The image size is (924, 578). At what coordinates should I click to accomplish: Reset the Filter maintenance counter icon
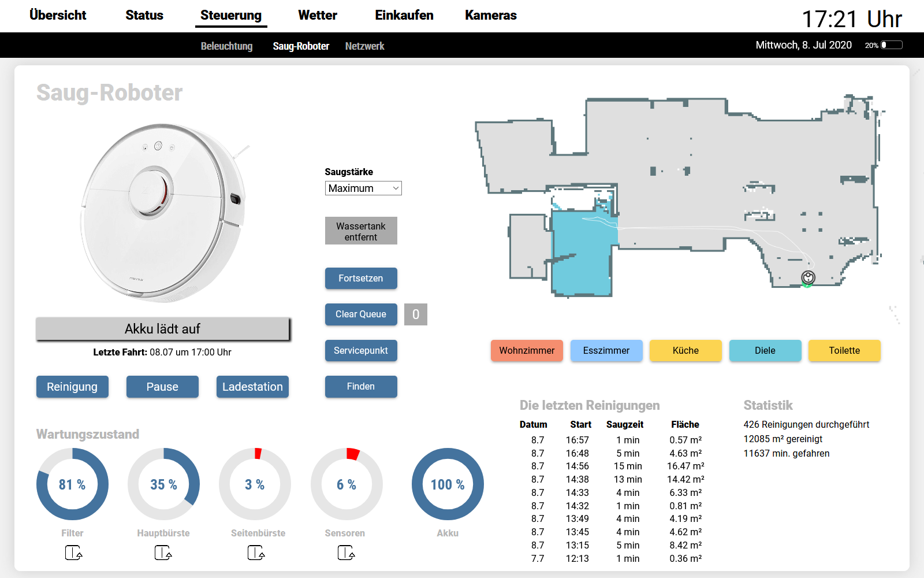pyautogui.click(x=73, y=553)
